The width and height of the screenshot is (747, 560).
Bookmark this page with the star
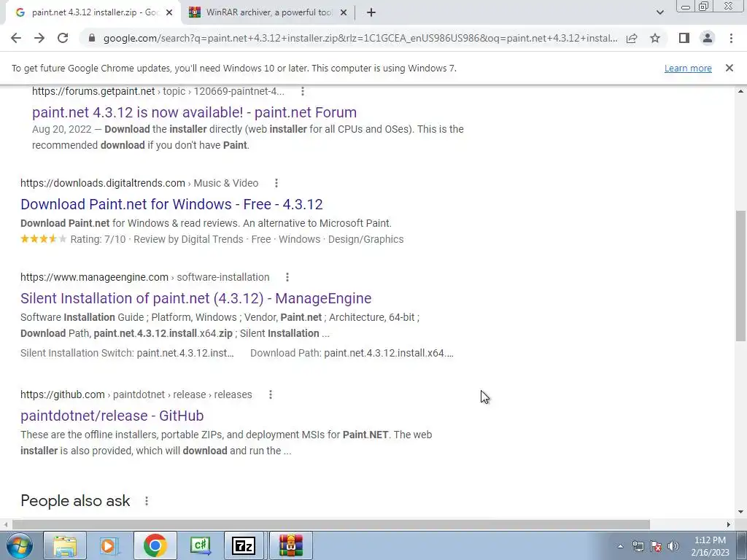pos(655,38)
